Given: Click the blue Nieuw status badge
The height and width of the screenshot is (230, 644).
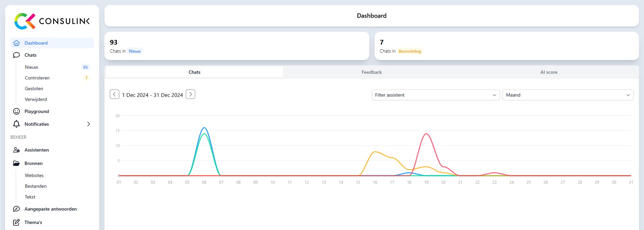Looking at the screenshot, I should pos(135,51).
